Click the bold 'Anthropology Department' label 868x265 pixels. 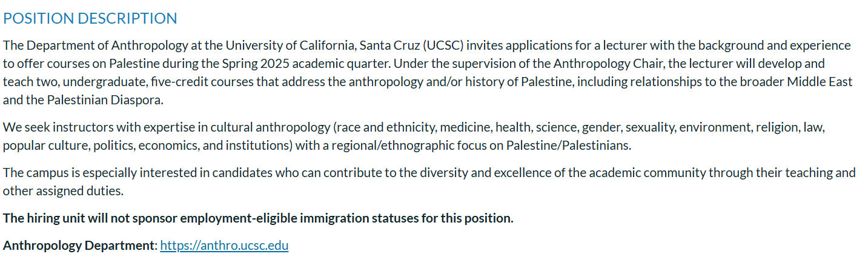(80, 246)
